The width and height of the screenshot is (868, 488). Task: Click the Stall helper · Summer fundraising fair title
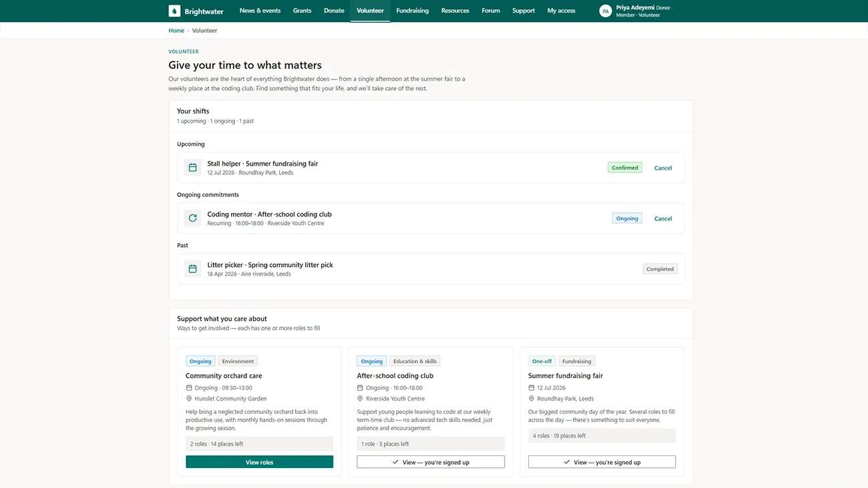click(x=262, y=164)
